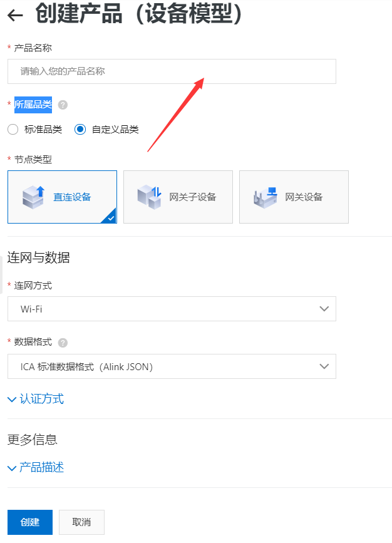Open help icon next to 数据格式
This screenshot has width=392, height=543.
63,343
